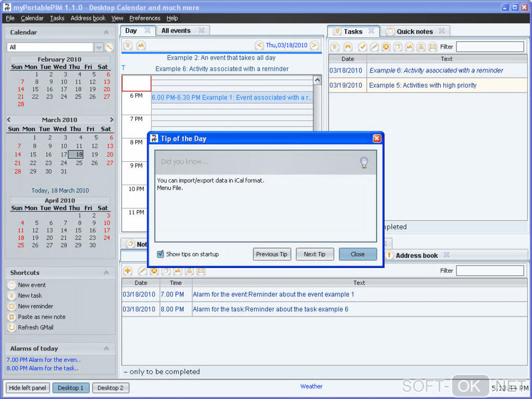Go to previous month in March 2010 header
532x399 pixels.
coord(9,120)
